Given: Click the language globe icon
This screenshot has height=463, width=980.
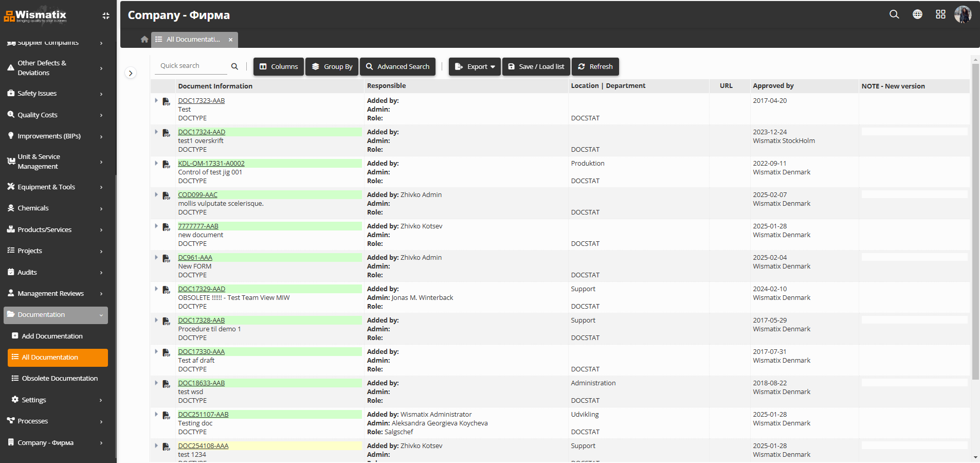Looking at the screenshot, I should point(917,14).
